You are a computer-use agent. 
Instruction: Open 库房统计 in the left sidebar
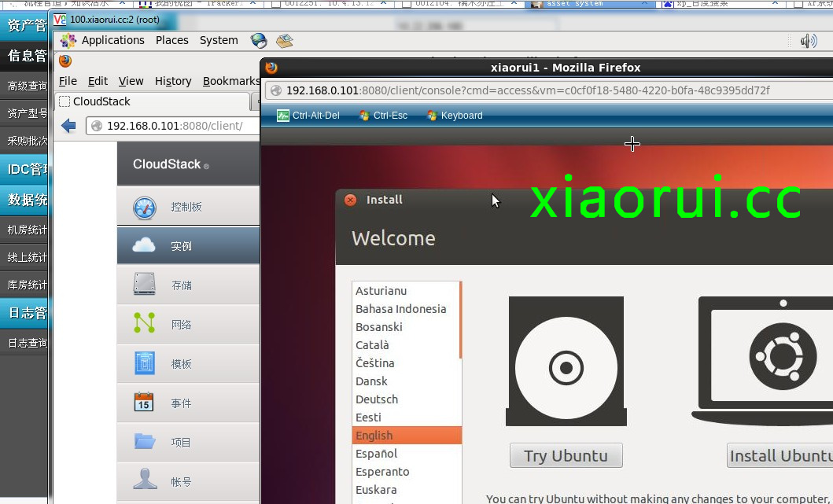(27, 285)
